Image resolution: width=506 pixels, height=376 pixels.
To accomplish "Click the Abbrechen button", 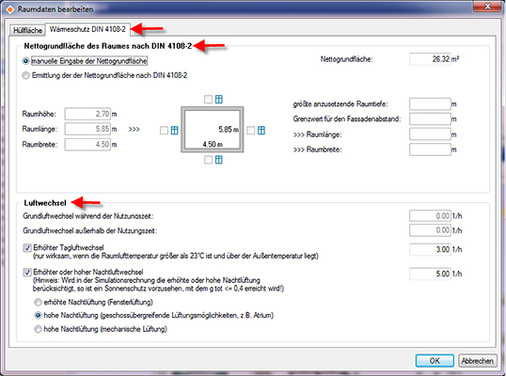I will tap(477, 361).
